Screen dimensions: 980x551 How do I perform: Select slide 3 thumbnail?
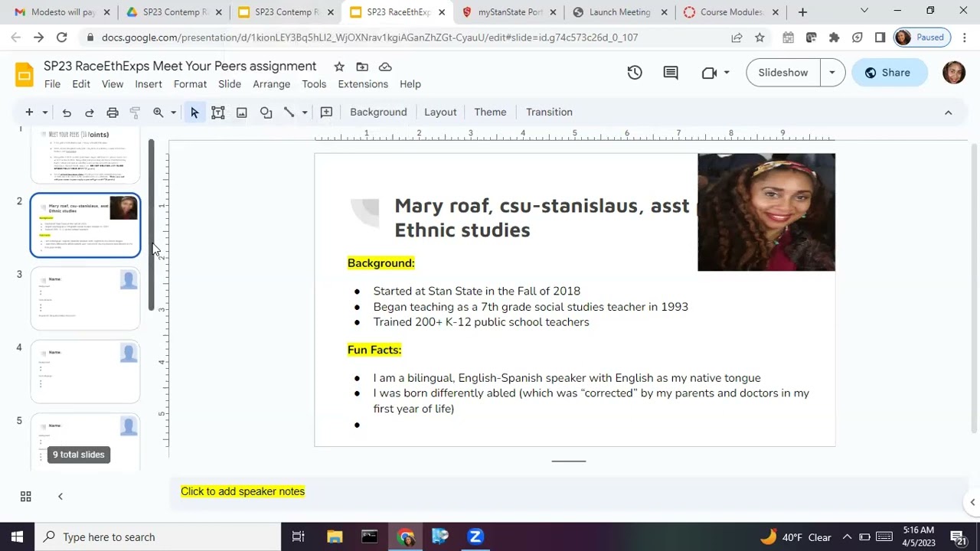[x=85, y=299]
